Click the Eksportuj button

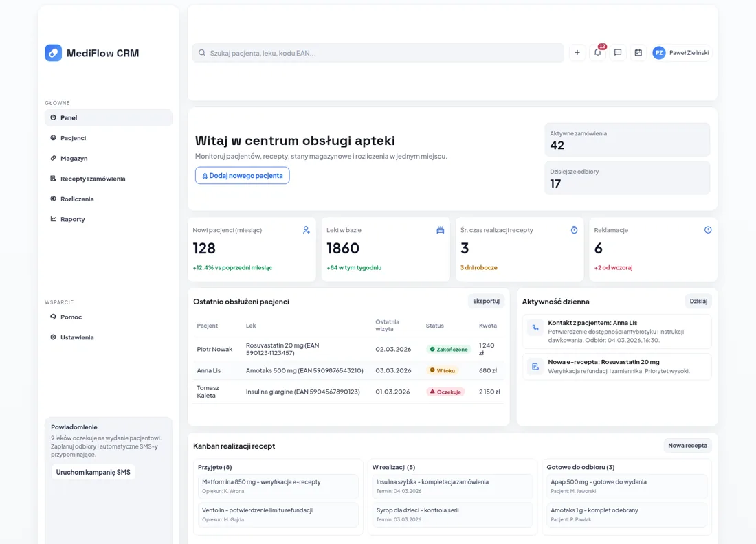pyautogui.click(x=486, y=301)
